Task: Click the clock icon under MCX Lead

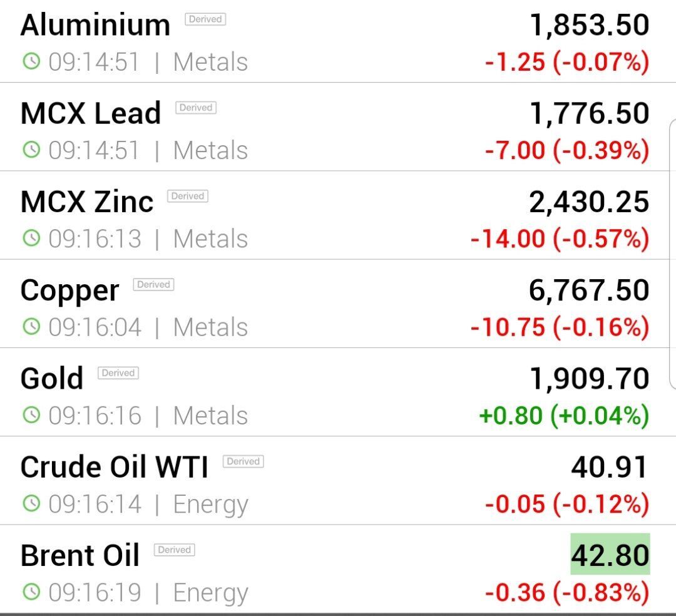Action: pos(31,150)
